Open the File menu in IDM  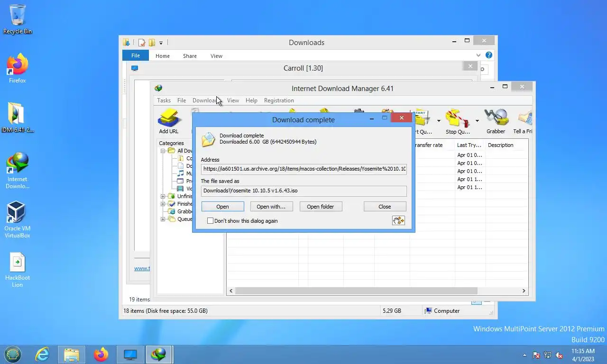(x=182, y=100)
